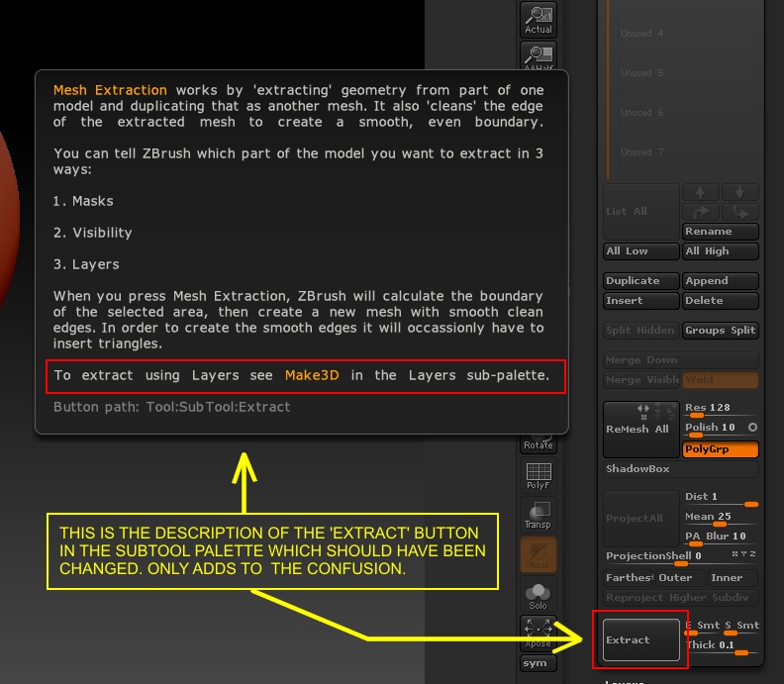Adjust the S Smt slider

[x=741, y=627]
